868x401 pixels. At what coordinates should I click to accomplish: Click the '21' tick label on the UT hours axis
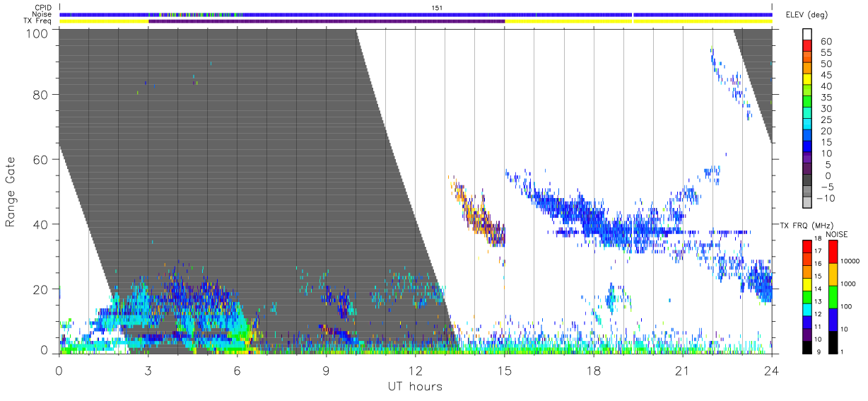tap(683, 370)
